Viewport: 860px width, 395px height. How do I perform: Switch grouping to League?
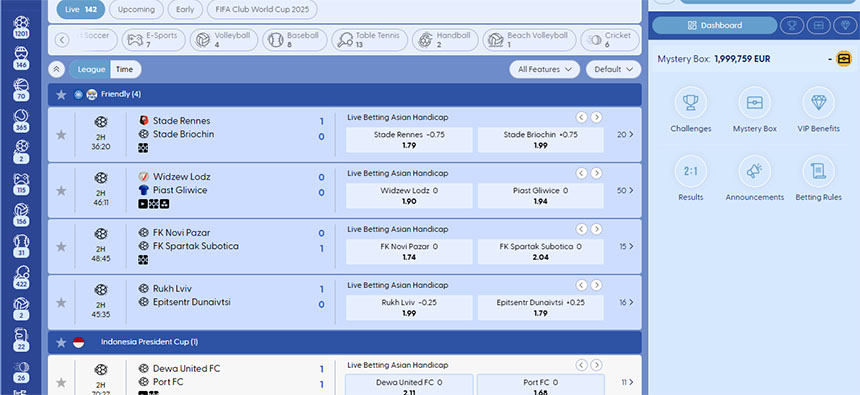coord(91,70)
